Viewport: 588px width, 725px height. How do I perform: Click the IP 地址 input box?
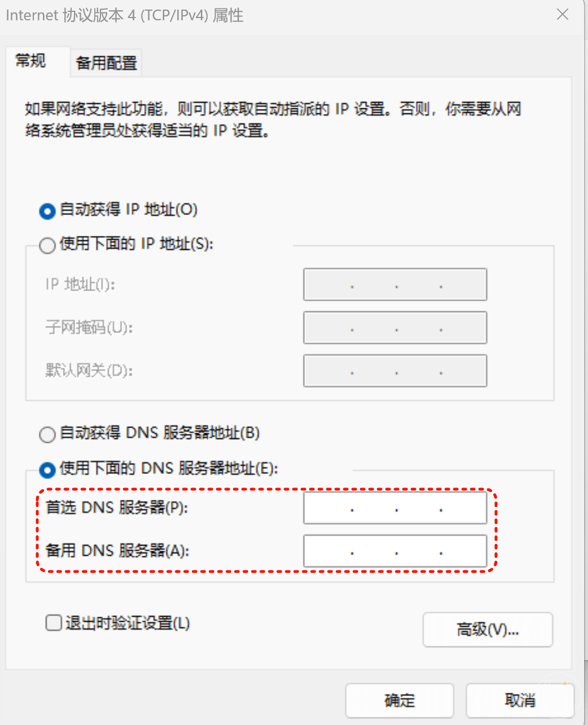pyautogui.click(x=395, y=284)
